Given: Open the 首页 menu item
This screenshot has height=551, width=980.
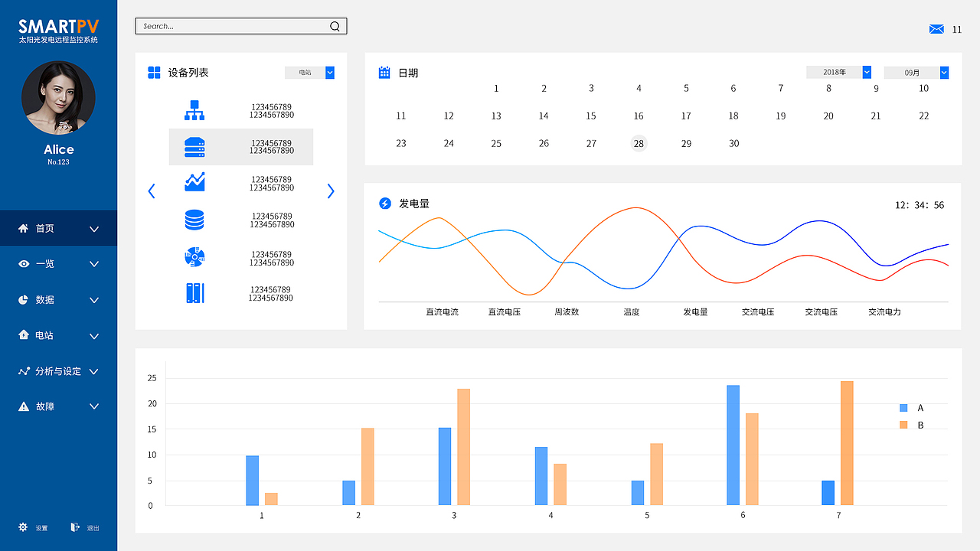Looking at the screenshot, I should click(x=58, y=228).
